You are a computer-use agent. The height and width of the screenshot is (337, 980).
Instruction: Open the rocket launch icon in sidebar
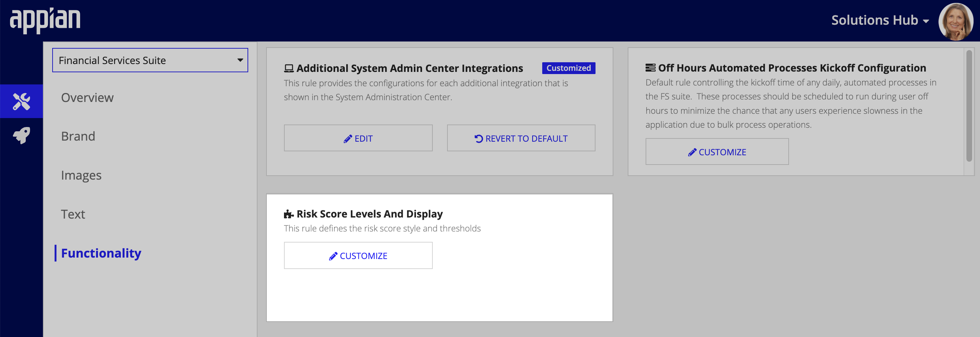pos(21,136)
